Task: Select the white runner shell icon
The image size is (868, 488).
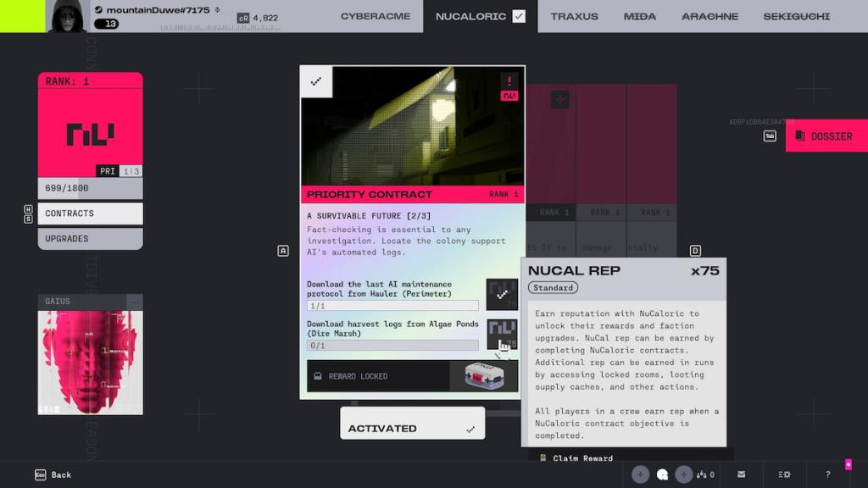Action: click(662, 474)
